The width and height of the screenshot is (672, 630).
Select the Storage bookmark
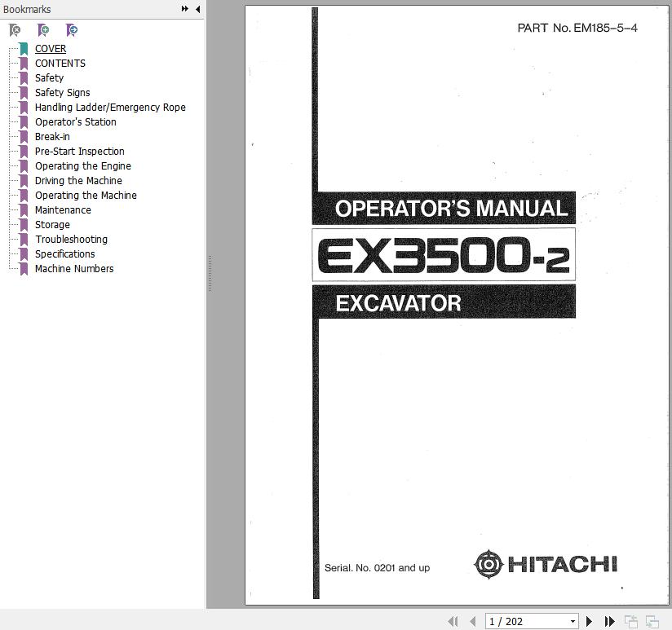pyautogui.click(x=52, y=224)
